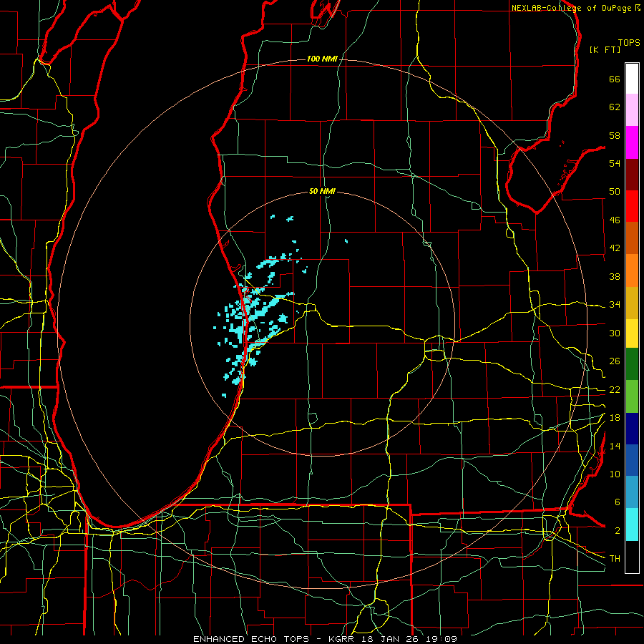Click the yellow 34 K FT legend swatch
Viewport: 644px width, 644px height.
632,333
